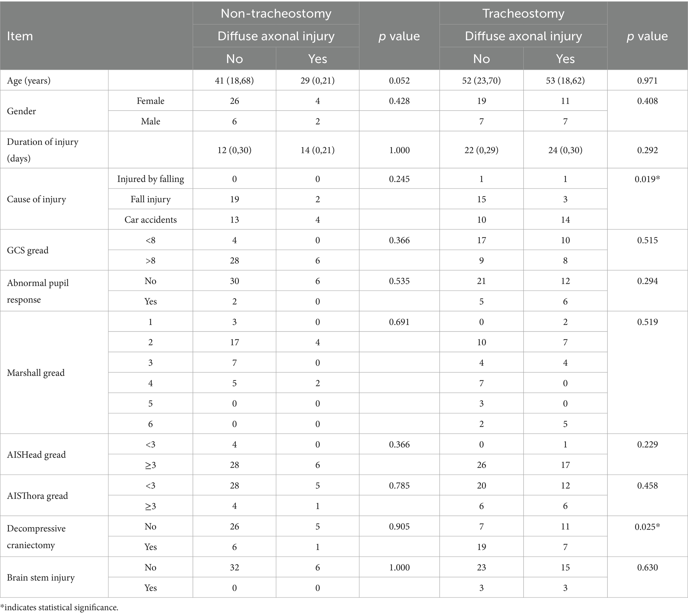The height and width of the screenshot is (616, 688).
Task: Select the Gender row label
Action: (21, 111)
